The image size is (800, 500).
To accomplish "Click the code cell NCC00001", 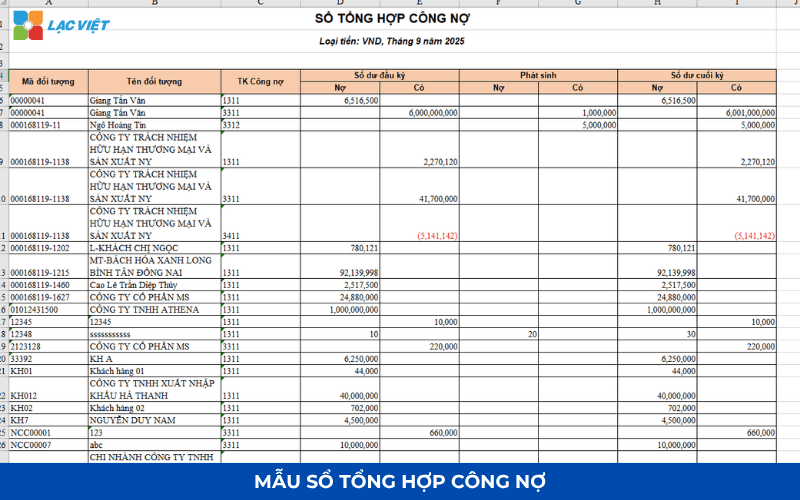I will click(x=48, y=433).
